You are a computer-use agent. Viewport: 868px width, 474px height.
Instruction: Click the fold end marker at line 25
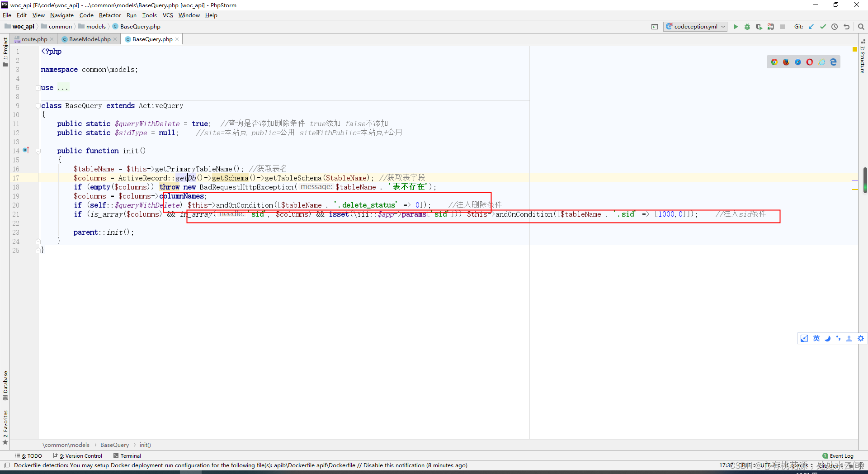tap(38, 250)
